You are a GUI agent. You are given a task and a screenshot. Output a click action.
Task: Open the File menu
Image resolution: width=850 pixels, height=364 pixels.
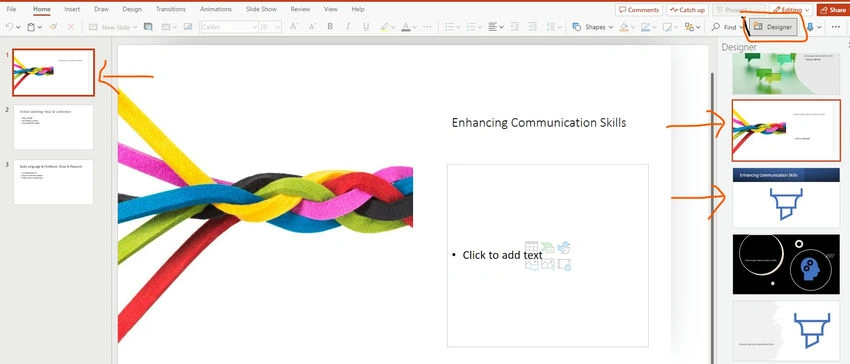click(11, 9)
